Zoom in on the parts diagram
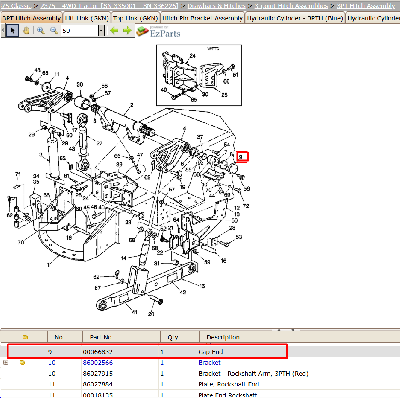 [40, 31]
